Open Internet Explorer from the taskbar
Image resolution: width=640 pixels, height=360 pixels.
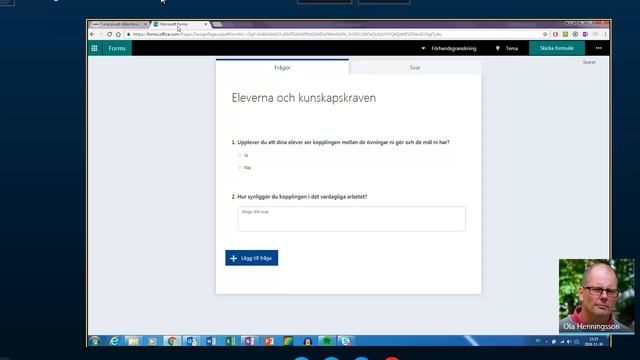pos(114,341)
